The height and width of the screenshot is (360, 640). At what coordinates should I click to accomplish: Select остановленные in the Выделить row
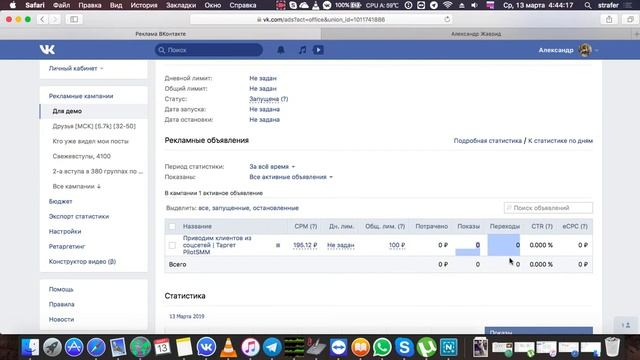pyautogui.click(x=276, y=208)
